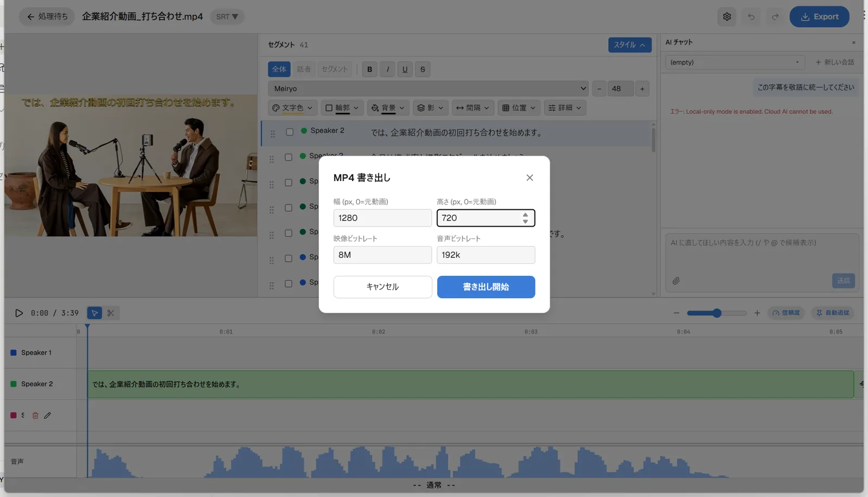Screen dimensions: 868x497
Task: Open the 間隔 spacing dropdown
Action: pos(473,108)
